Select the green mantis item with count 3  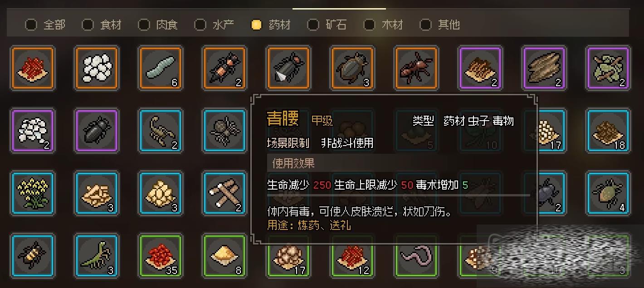pyautogui.click(x=96, y=256)
